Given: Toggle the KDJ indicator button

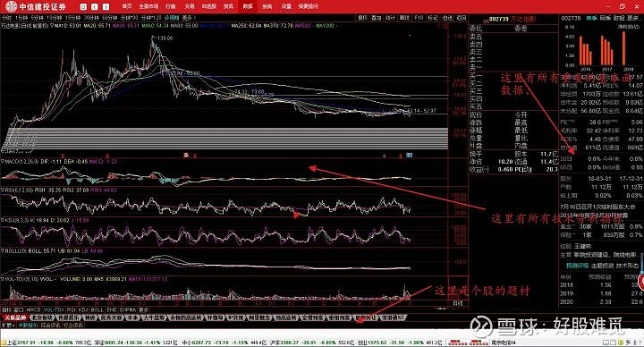Looking at the screenshot, I should click(83, 309).
